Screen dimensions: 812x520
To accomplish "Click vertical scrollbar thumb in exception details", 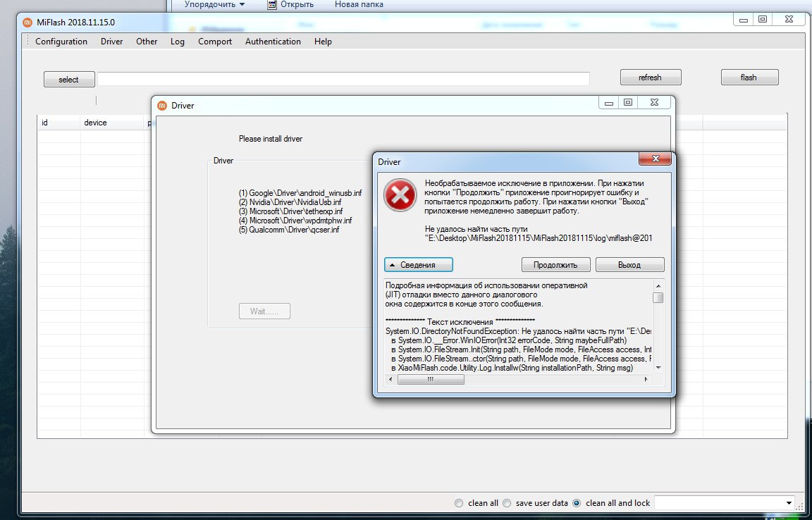I will (658, 298).
